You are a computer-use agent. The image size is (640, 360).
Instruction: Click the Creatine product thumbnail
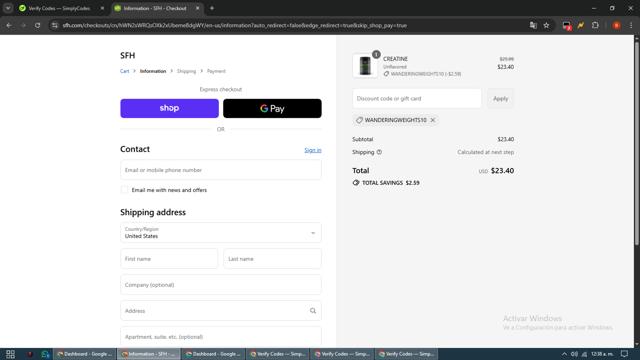(x=365, y=66)
